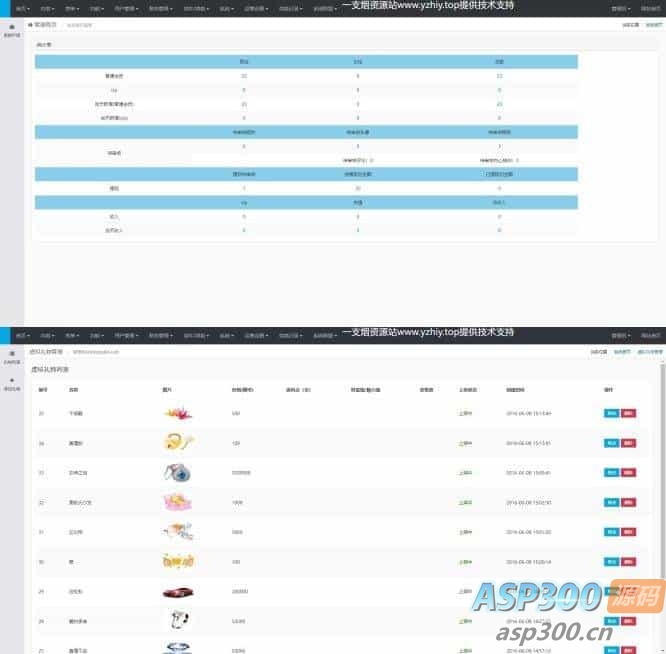Click the blue edit button in the paper crane row
666x654 pixels.
tap(612, 413)
